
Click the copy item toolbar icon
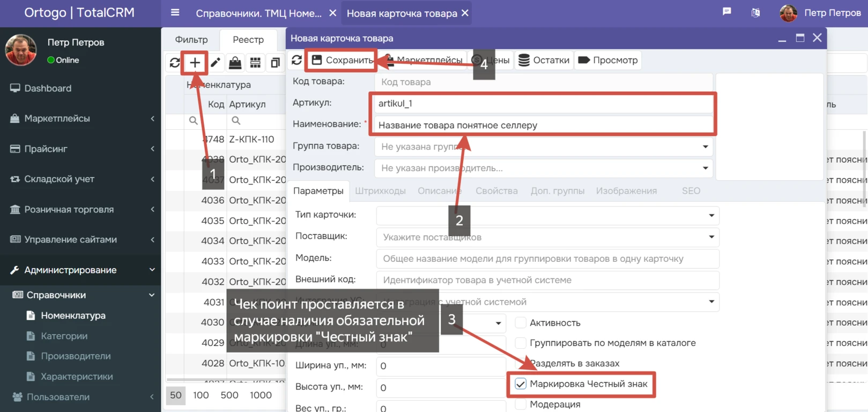click(276, 63)
